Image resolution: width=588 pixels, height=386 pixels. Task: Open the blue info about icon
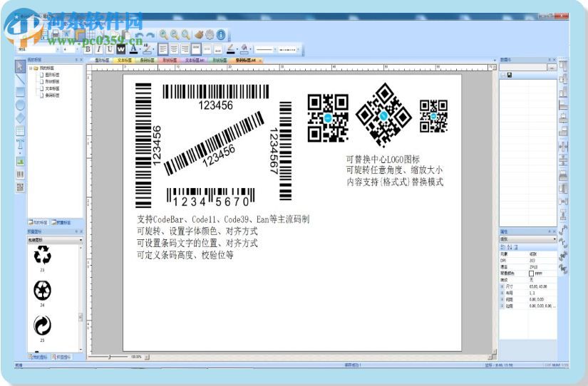pyautogui.click(x=221, y=35)
